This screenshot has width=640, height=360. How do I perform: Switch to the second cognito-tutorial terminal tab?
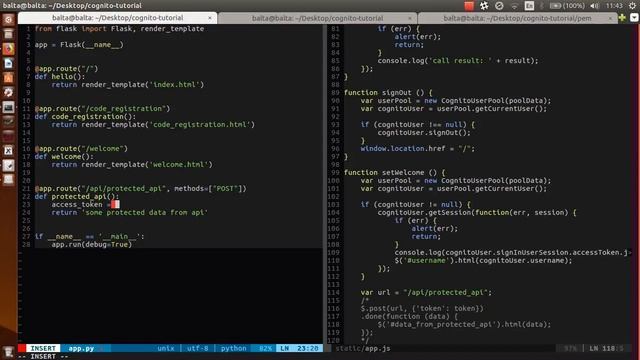coord(317,18)
